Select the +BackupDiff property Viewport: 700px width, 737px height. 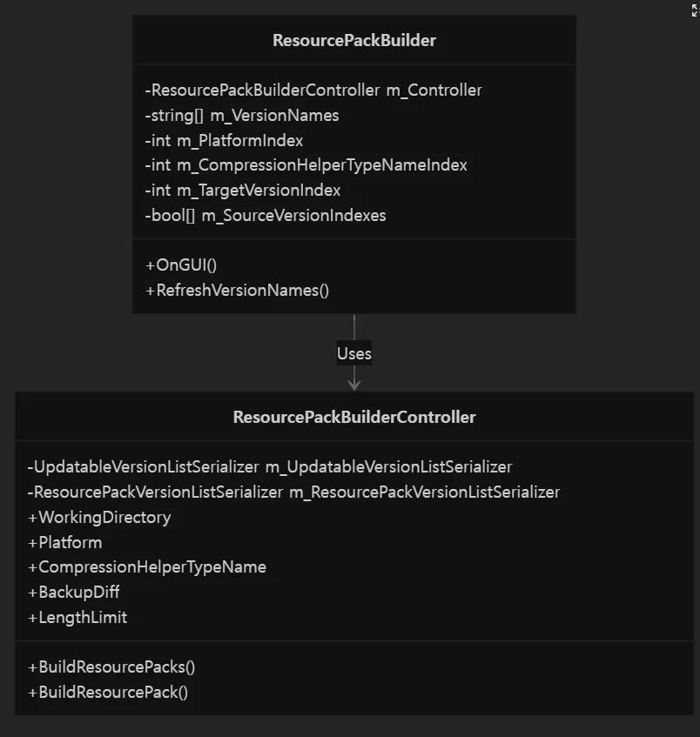pos(74,593)
